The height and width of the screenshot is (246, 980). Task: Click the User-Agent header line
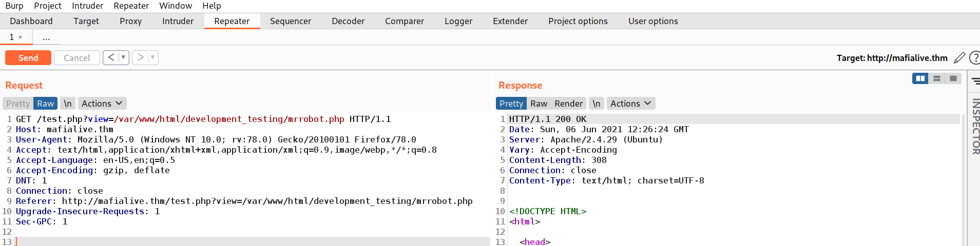coord(216,139)
